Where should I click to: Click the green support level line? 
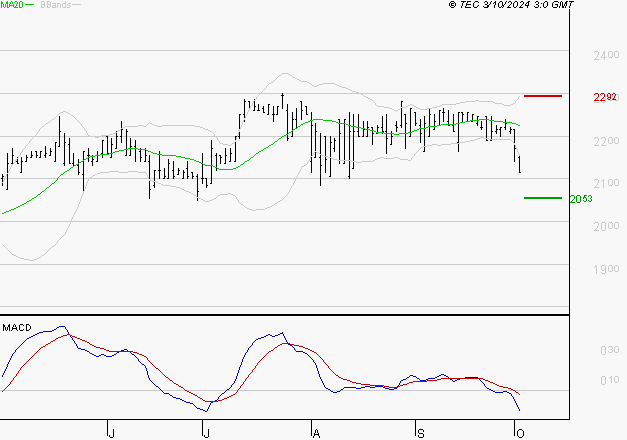point(543,198)
